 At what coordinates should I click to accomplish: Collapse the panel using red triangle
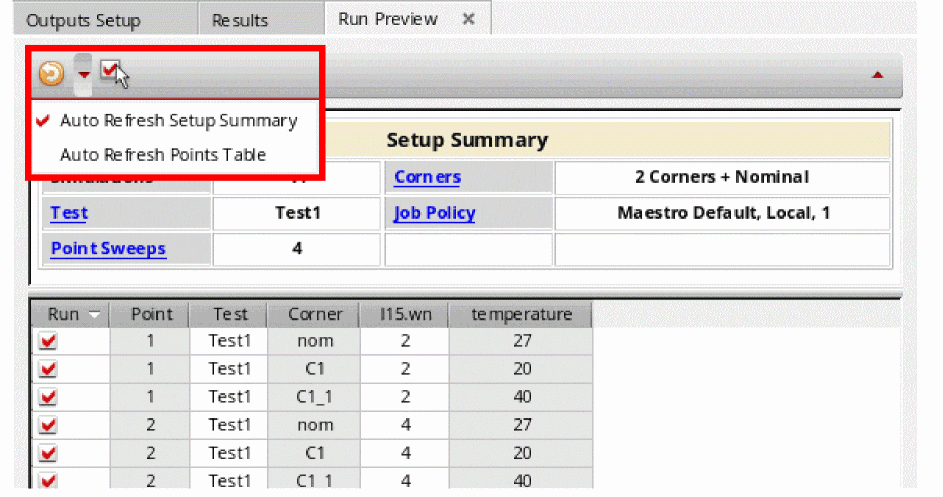[878, 75]
